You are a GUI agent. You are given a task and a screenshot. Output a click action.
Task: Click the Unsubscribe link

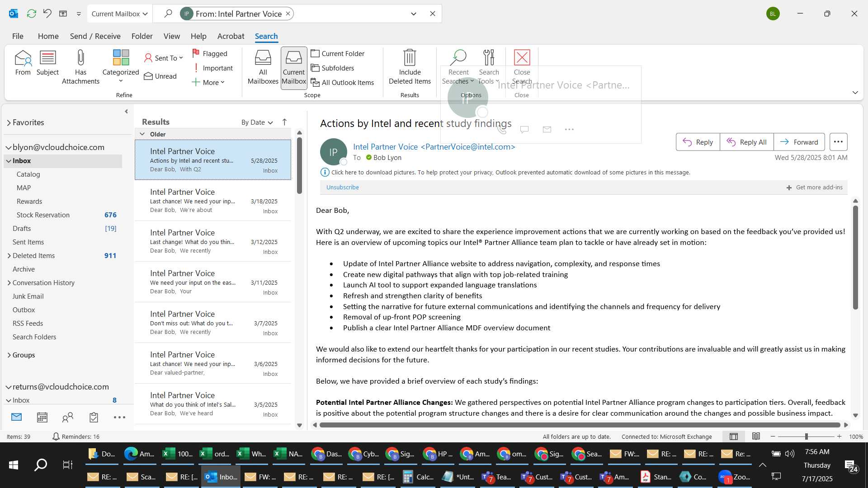point(342,187)
